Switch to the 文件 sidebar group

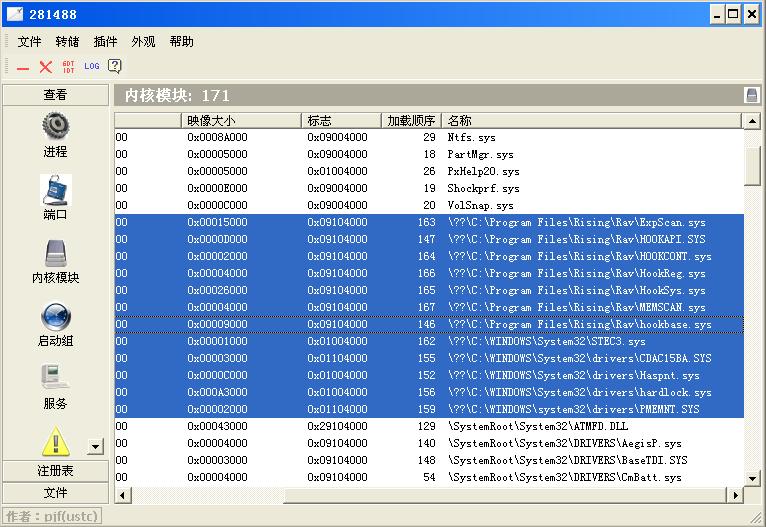[x=55, y=493]
